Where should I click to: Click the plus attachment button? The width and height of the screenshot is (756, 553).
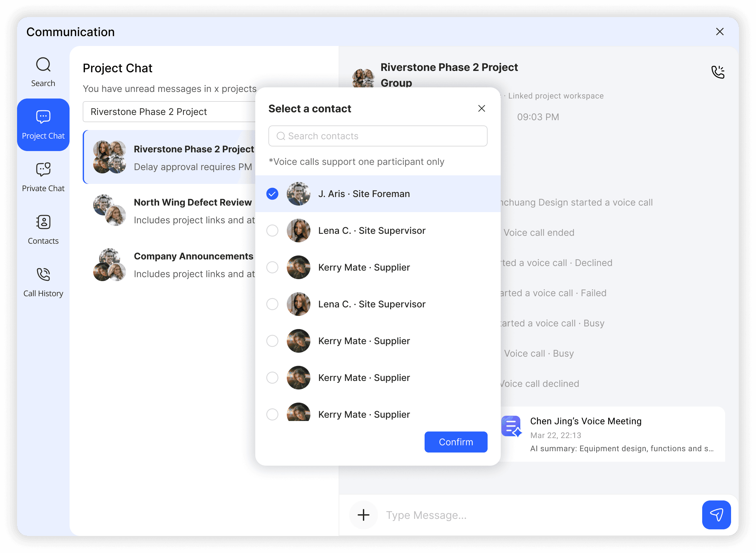(363, 515)
